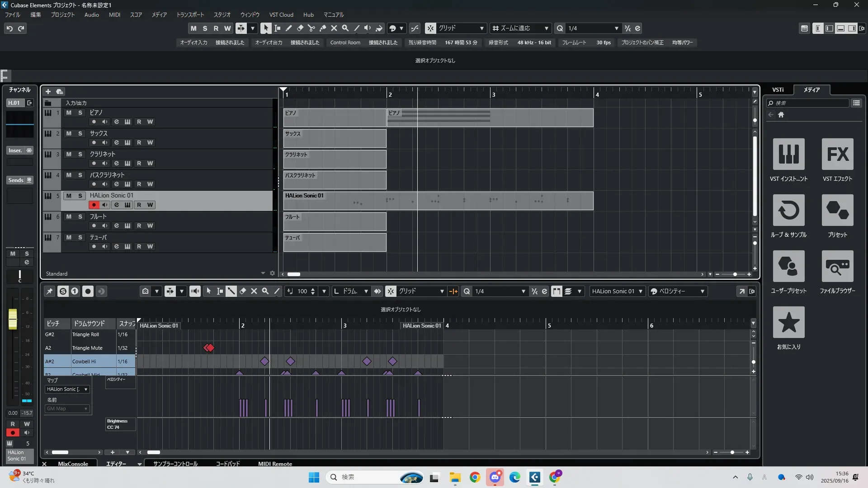Open VST Instruments media tile
The image size is (868, 488).
click(788, 154)
